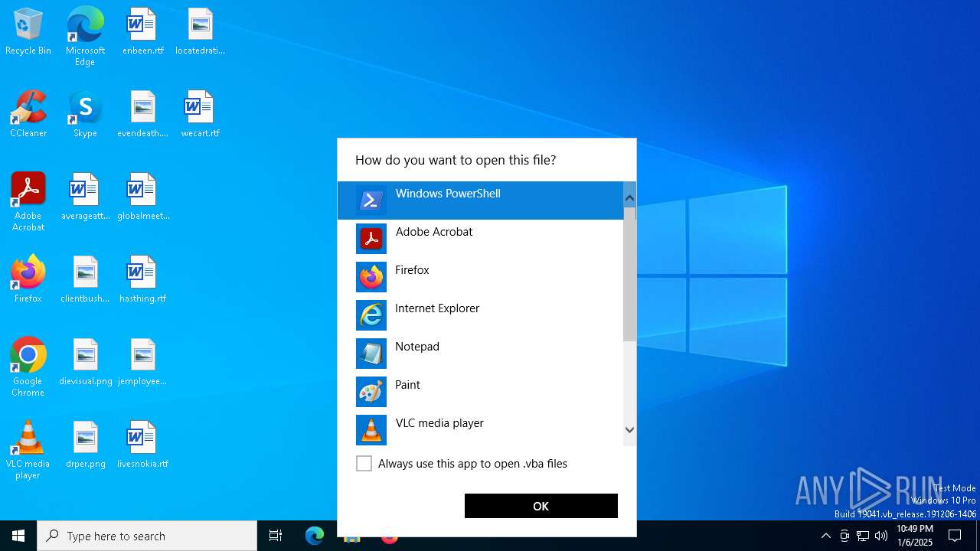This screenshot has height=551, width=980.
Task: Pick Paint icon in open-with list
Action: click(371, 392)
